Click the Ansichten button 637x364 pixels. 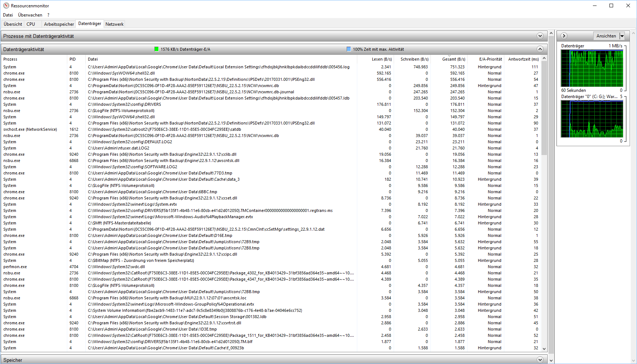(606, 36)
